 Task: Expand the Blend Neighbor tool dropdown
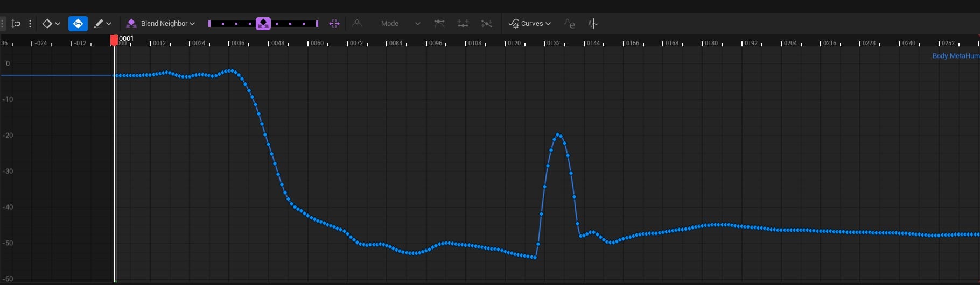(x=160, y=24)
